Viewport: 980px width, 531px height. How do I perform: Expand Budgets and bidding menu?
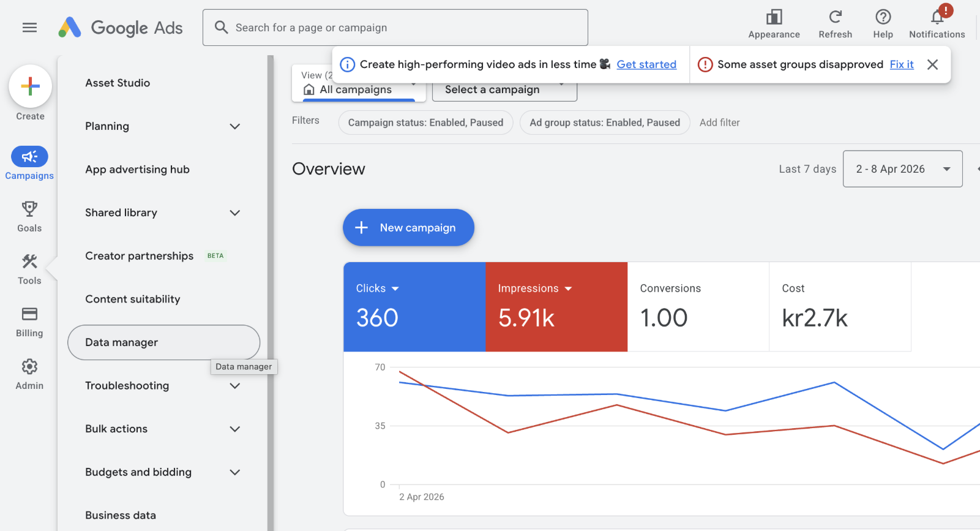[x=234, y=472]
